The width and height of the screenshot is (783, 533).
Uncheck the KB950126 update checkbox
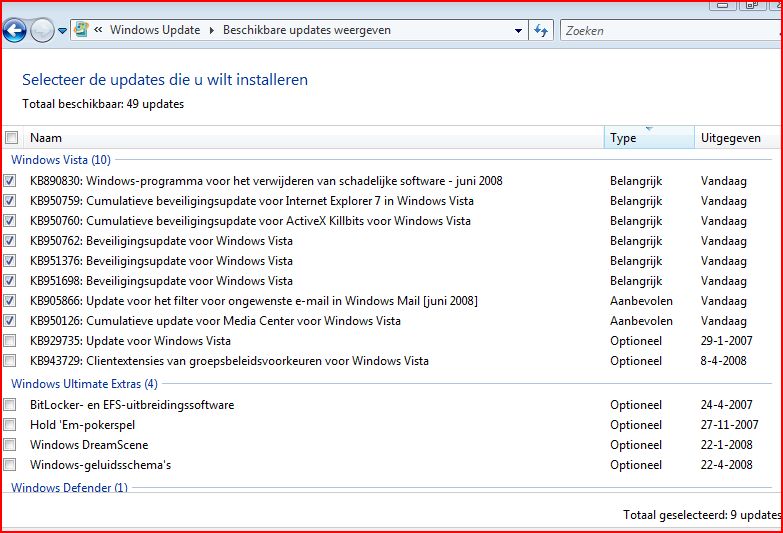coord(10,320)
